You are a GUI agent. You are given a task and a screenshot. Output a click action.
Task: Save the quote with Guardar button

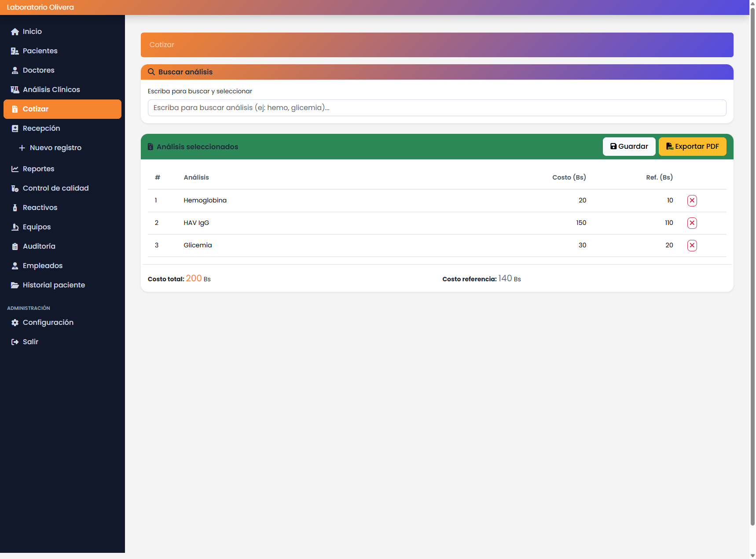629,147
